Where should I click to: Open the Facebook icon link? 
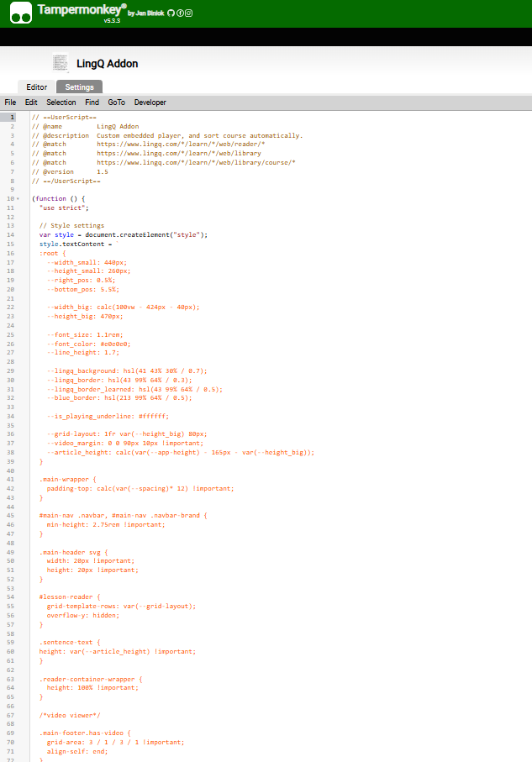180,13
